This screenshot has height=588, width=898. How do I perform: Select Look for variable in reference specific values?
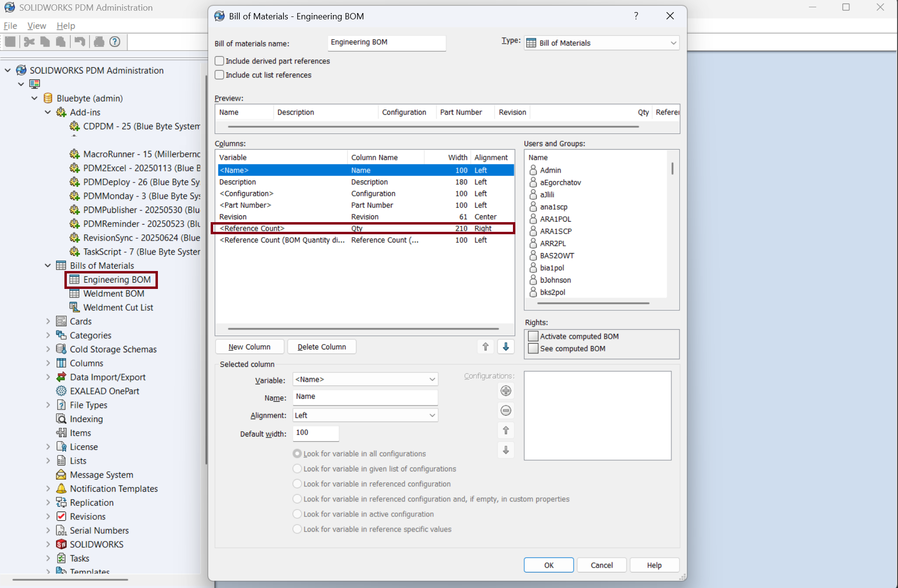point(297,529)
